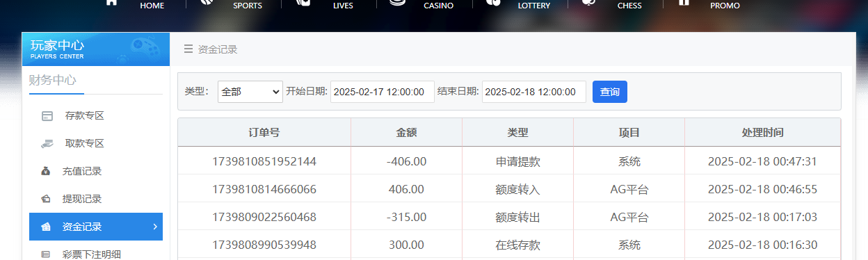Click the 金额 column header
The width and height of the screenshot is (868, 260).
pos(406,132)
